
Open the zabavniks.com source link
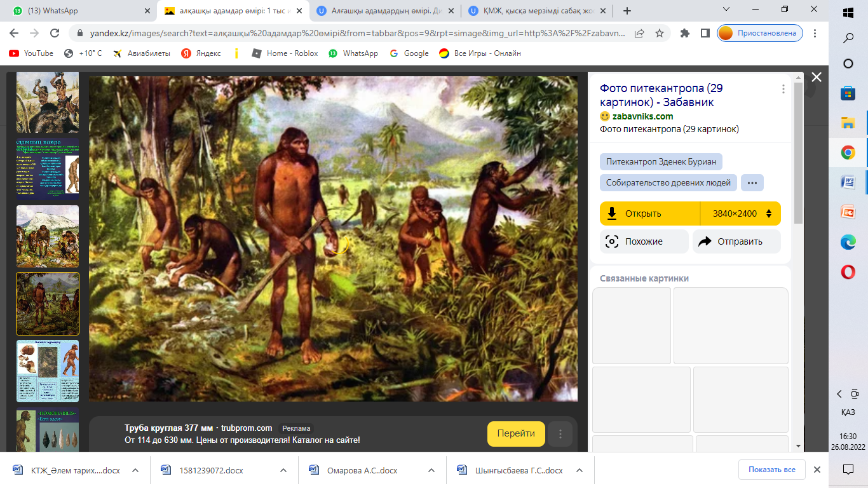tap(642, 116)
